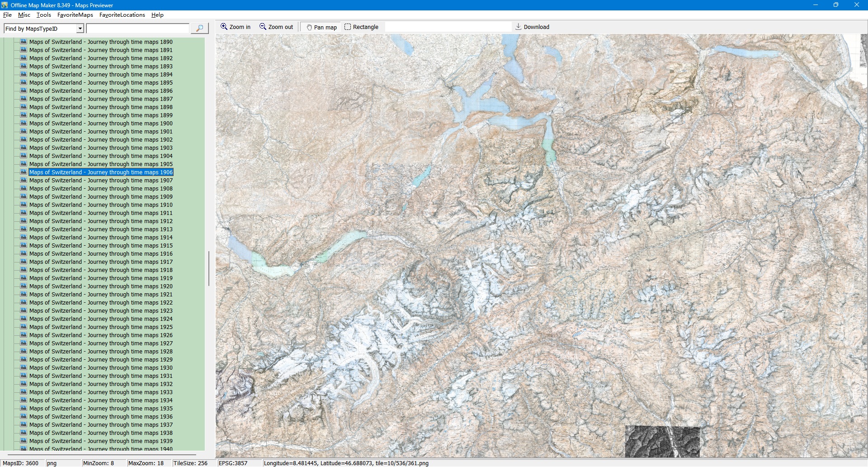Click the Offline Map Maker title bar icon
This screenshot has width=868, height=467.
(5, 5)
